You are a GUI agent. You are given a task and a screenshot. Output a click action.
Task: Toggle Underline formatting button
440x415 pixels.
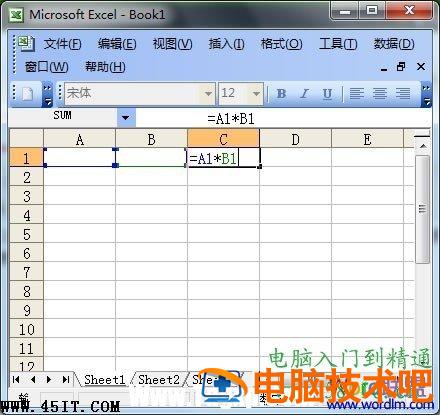pyautogui.click(x=327, y=94)
